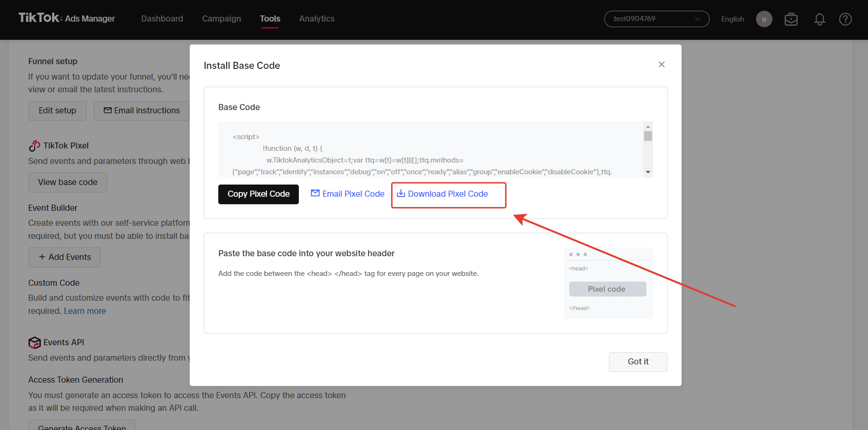Click the code box scroll down arrow

(x=648, y=172)
